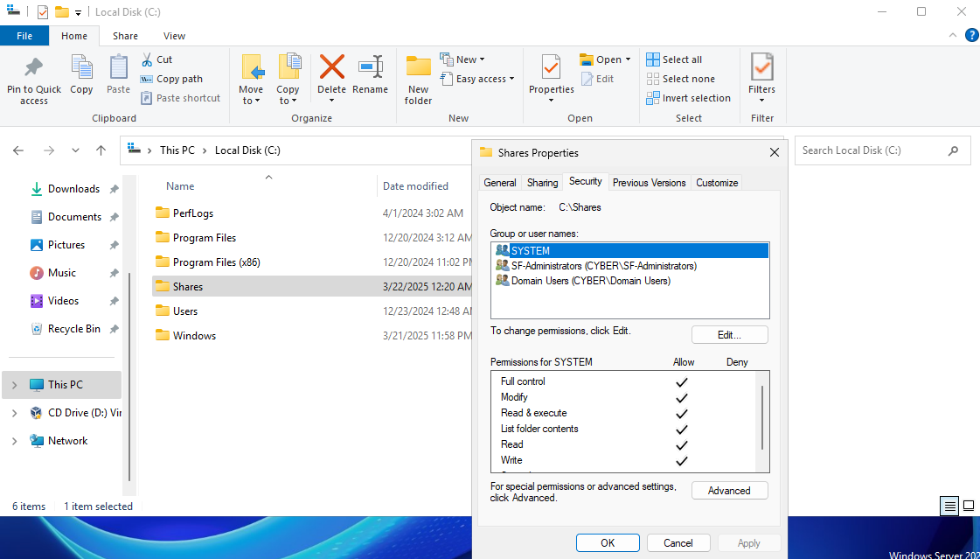Expand the Network tree node

14,441
